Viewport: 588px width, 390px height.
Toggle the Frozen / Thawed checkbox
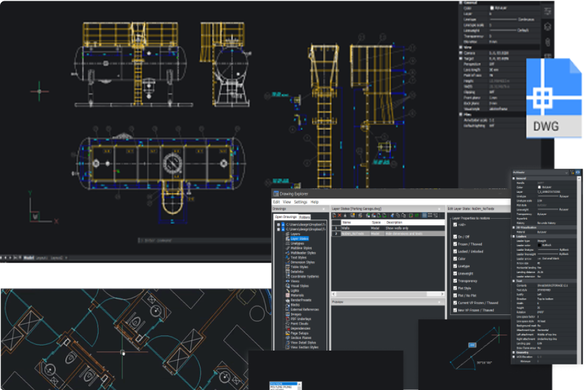(x=454, y=244)
